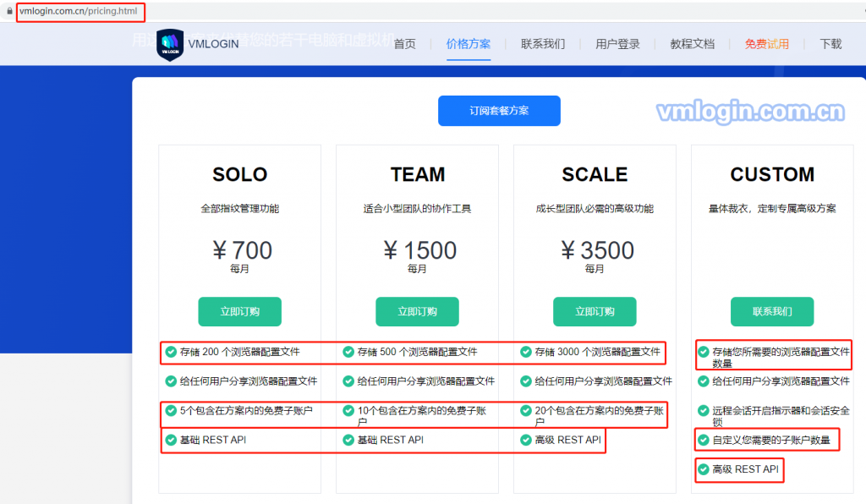The image size is (866, 504).
Task: Go to 首页 in the navigation
Action: [405, 44]
